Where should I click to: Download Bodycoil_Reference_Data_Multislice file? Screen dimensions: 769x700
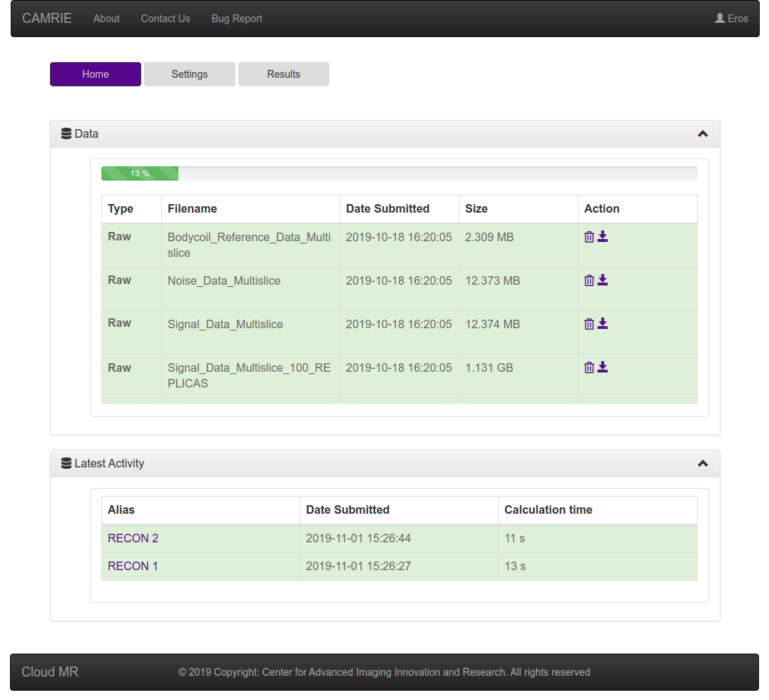[x=603, y=237]
